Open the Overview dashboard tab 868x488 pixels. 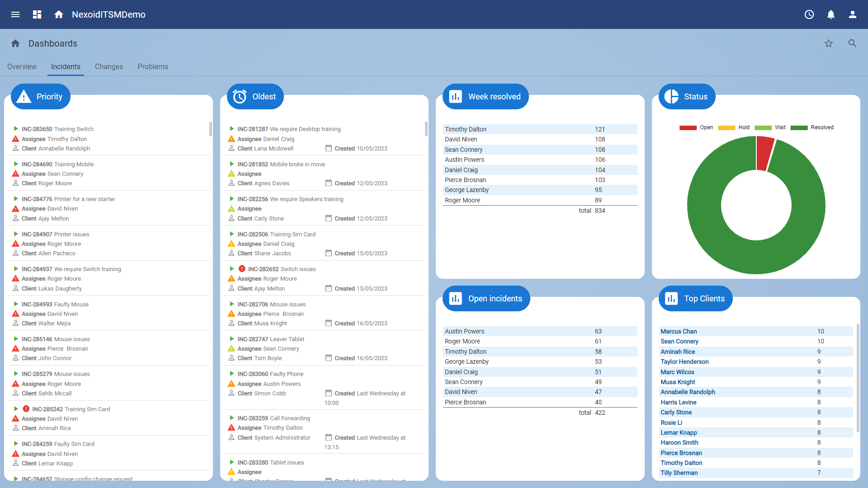click(x=21, y=67)
